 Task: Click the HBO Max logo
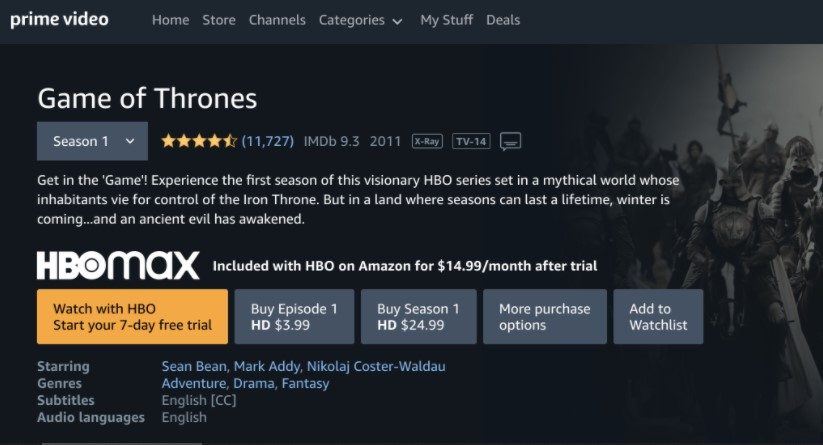(x=118, y=265)
